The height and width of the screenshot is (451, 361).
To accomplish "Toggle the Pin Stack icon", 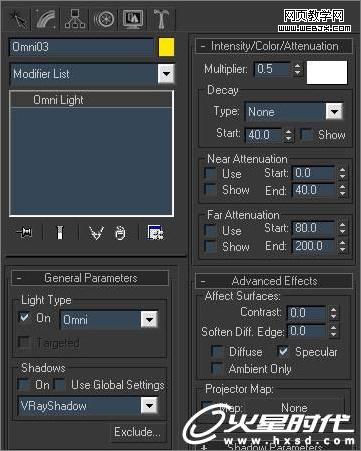I will (x=25, y=232).
